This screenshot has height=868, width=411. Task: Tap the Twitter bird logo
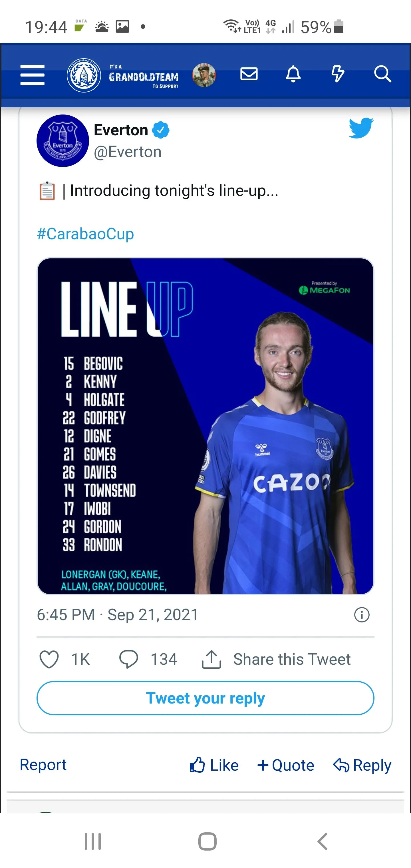tap(361, 128)
